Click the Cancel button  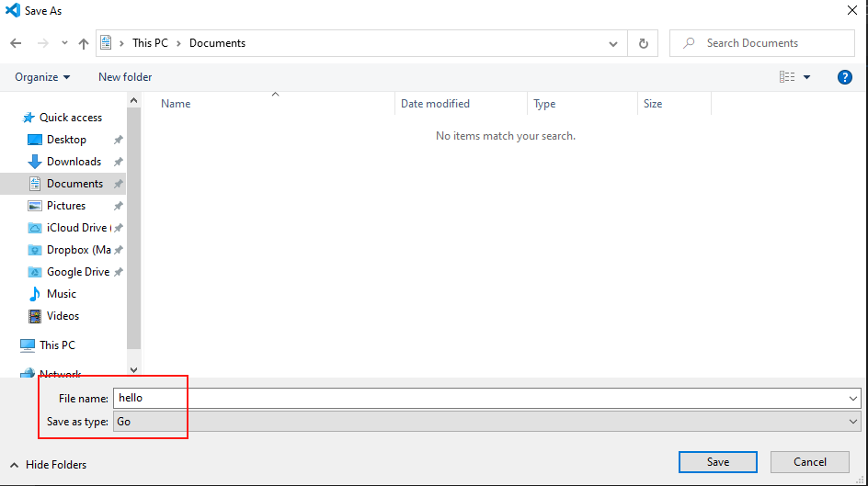click(x=810, y=462)
